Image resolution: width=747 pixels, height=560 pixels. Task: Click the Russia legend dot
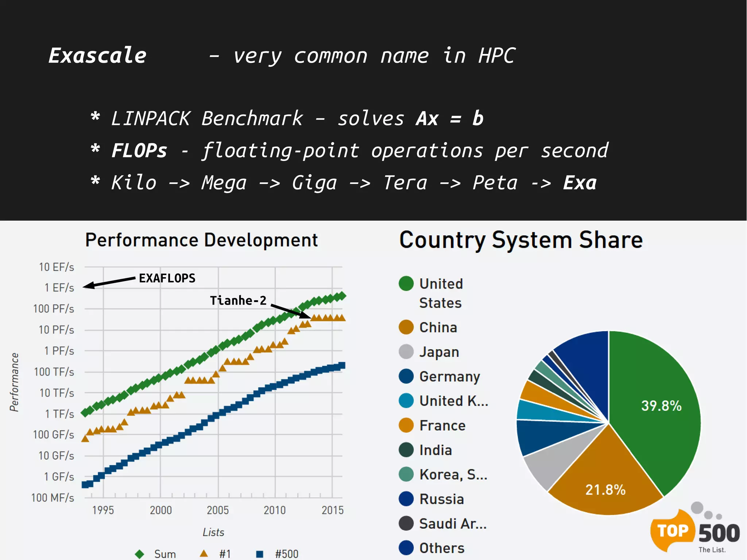(x=406, y=499)
